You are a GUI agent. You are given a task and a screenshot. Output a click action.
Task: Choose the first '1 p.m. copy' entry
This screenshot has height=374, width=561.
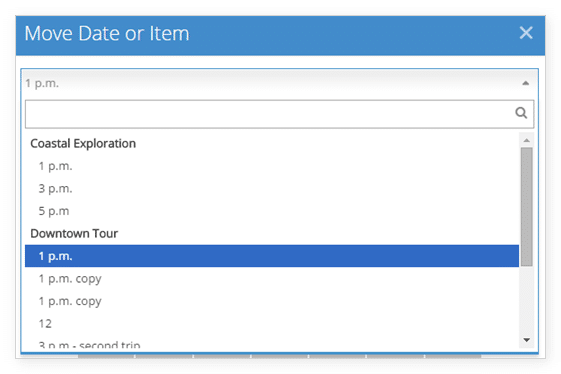pyautogui.click(x=272, y=278)
